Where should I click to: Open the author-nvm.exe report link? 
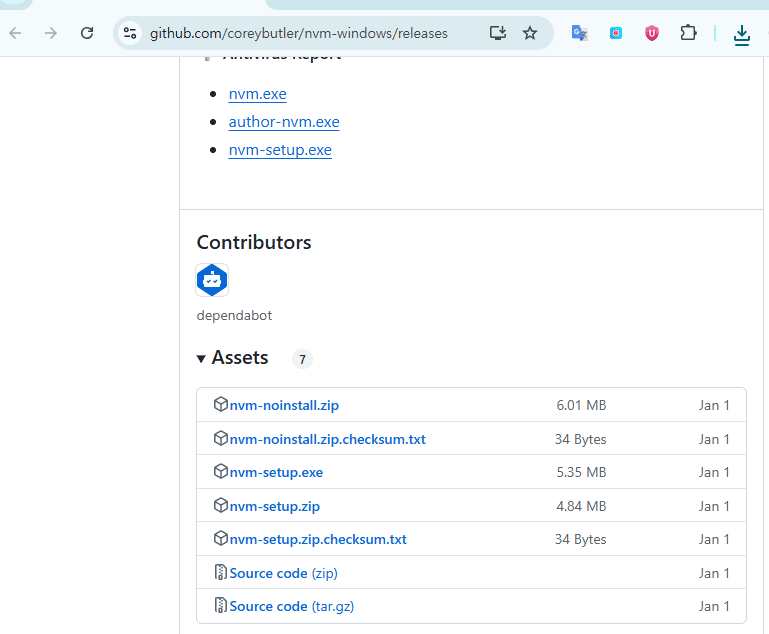point(284,122)
